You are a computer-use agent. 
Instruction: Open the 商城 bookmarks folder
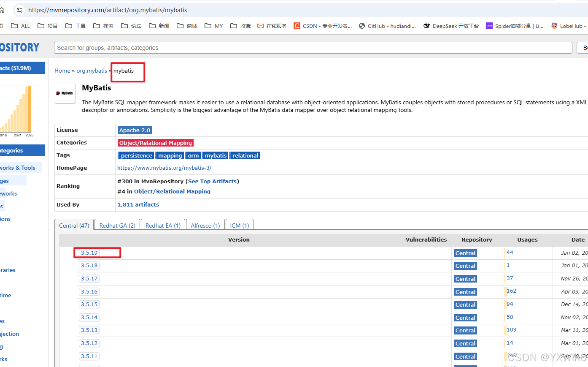(187, 26)
